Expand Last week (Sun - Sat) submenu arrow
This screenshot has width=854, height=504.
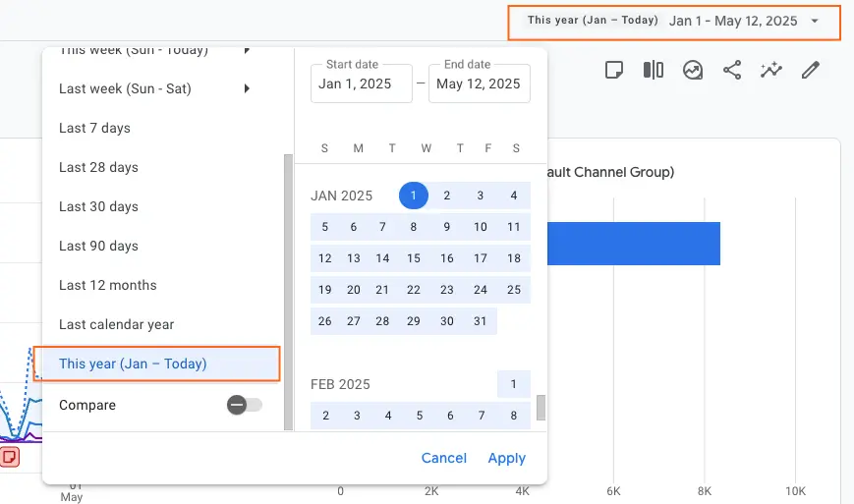click(247, 88)
